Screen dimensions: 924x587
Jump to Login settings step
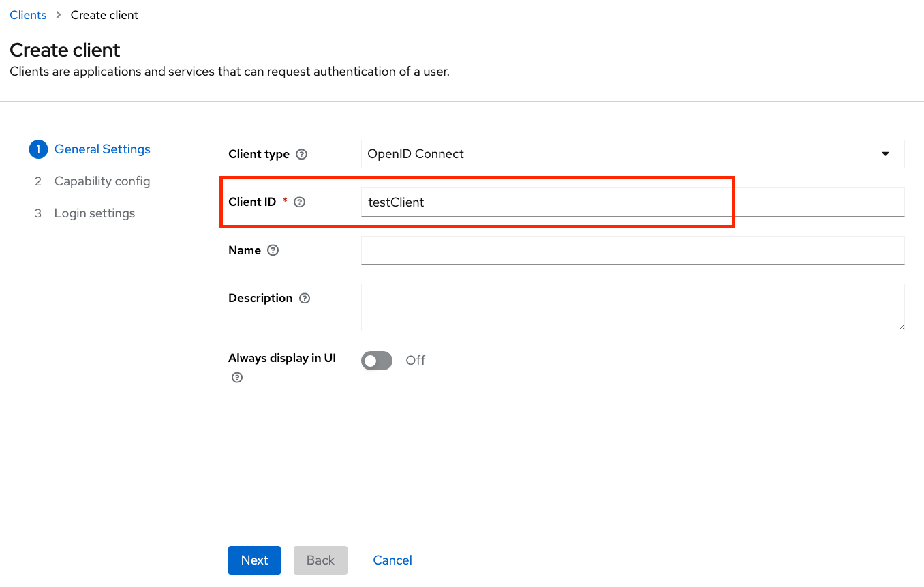click(x=95, y=213)
